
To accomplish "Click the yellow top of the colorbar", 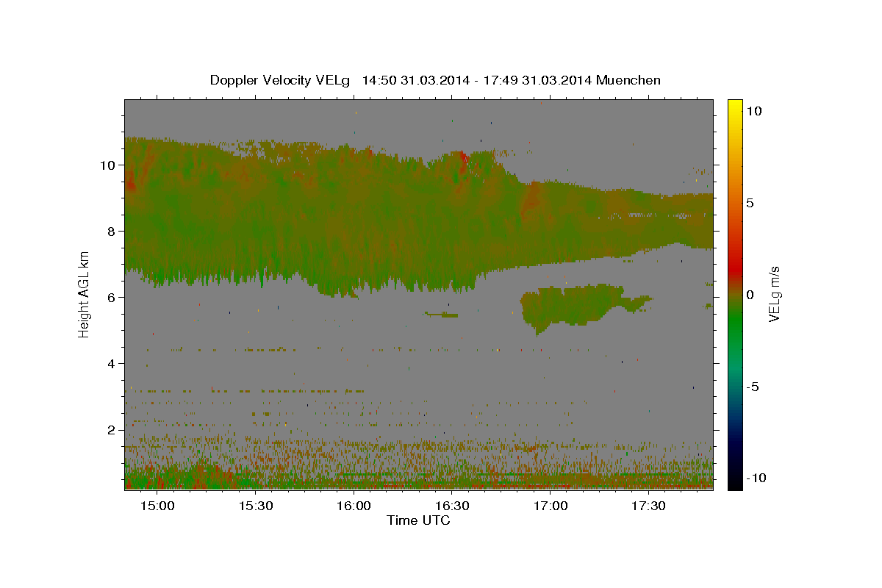I will (x=734, y=107).
